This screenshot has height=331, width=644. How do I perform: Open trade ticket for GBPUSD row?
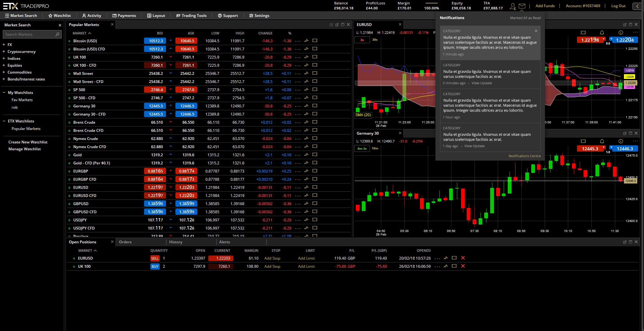point(315,204)
